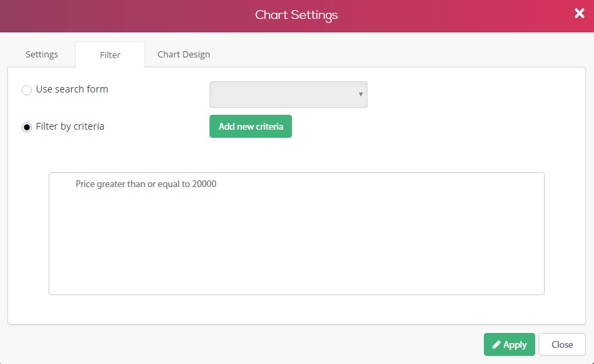Switch to the Settings tab
Screen dimensions: 594x364
tap(42, 54)
